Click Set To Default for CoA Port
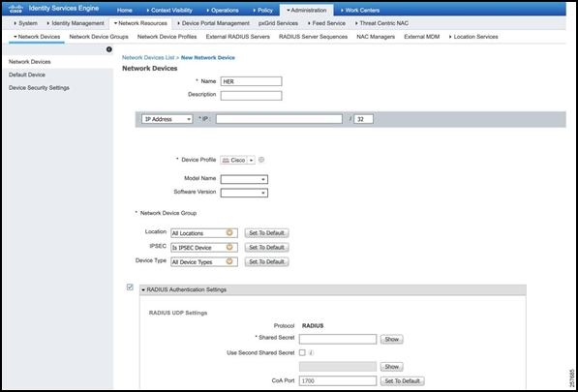Image resolution: width=578 pixels, height=392 pixels. pos(402,381)
